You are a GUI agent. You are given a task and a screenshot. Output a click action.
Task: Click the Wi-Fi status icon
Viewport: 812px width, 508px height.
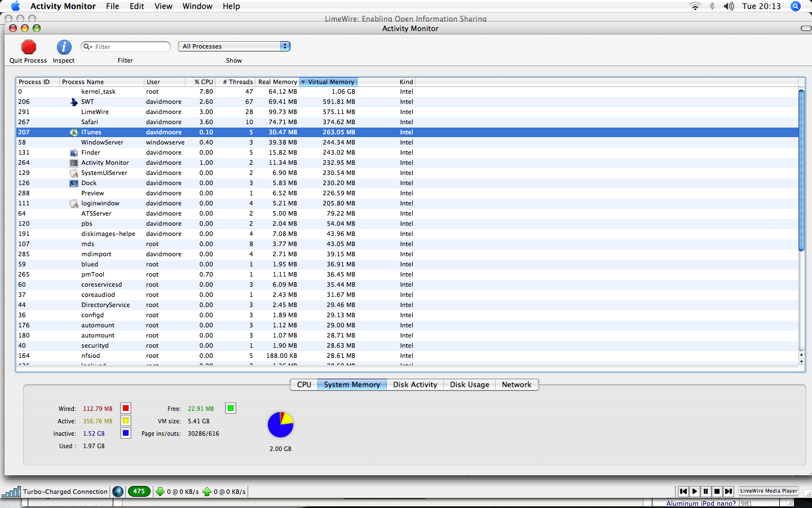tap(695, 6)
